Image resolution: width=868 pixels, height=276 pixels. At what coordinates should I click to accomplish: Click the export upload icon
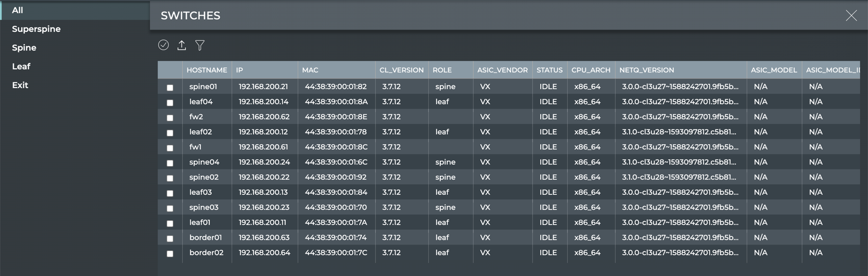click(182, 45)
